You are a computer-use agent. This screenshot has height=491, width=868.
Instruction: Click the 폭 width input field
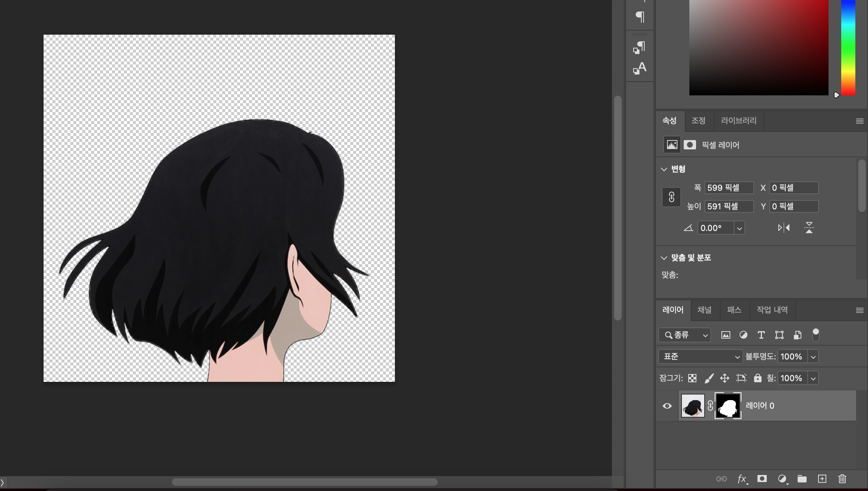point(729,188)
